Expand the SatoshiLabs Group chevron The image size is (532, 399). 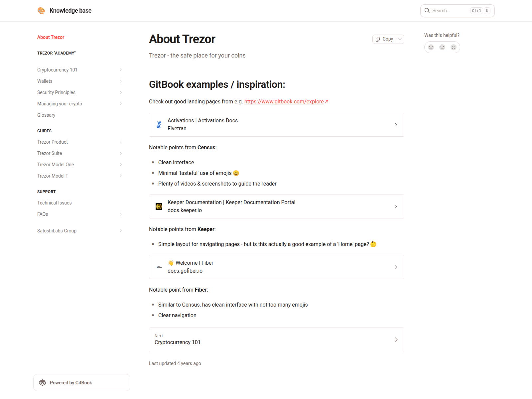pyautogui.click(x=121, y=231)
